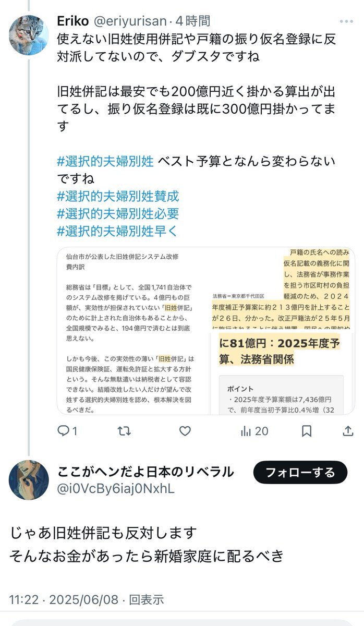The height and width of the screenshot is (626, 364).
Task: Bookmark Eriko's post
Action: [x=307, y=431]
